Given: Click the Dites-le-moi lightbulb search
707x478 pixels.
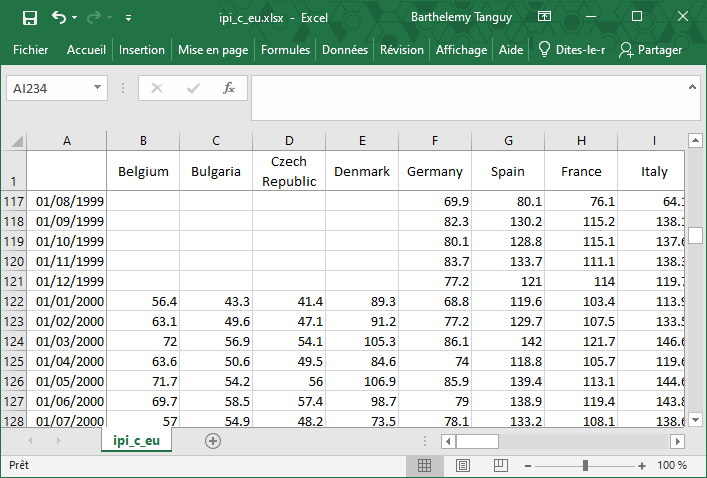Looking at the screenshot, I should pos(571,50).
